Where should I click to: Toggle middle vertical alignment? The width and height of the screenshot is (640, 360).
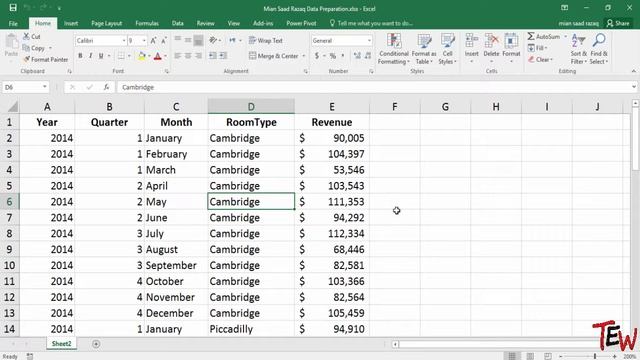(188, 40)
